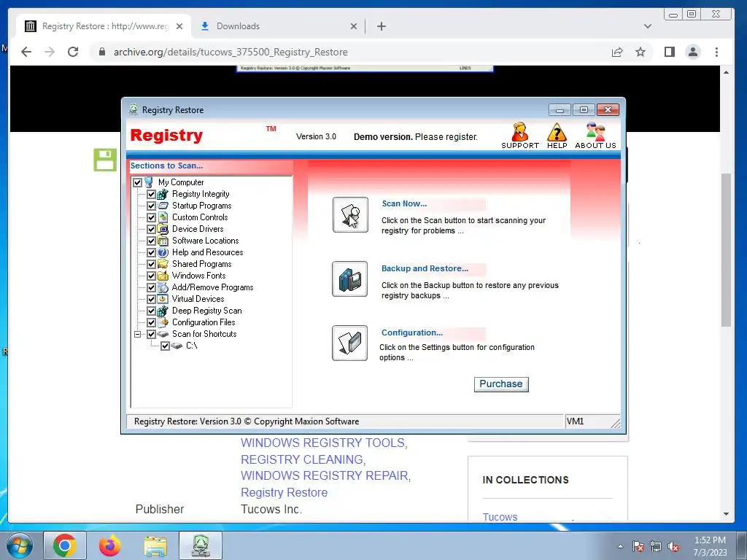747x560 pixels.
Task: Click the green floppy disk software icon on page
Action: pos(105,160)
